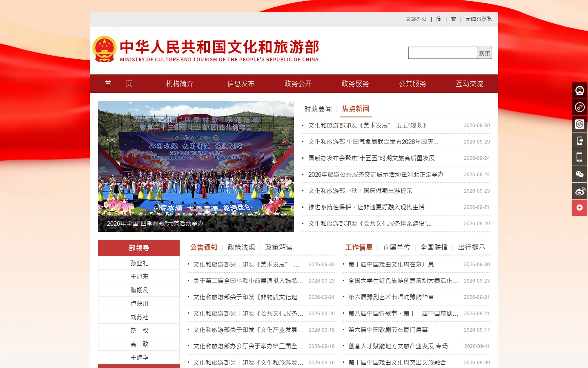Open the WeChat icon in side toolbar

coord(579,174)
